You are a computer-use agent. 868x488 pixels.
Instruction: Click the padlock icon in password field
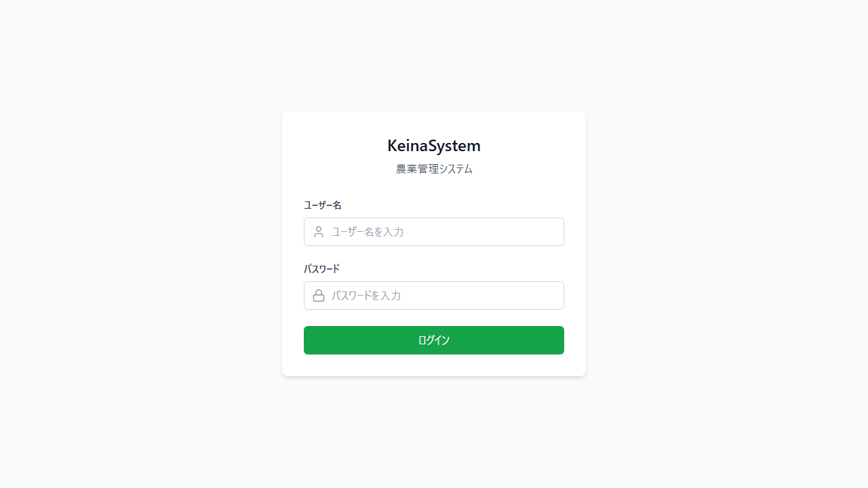pos(319,296)
